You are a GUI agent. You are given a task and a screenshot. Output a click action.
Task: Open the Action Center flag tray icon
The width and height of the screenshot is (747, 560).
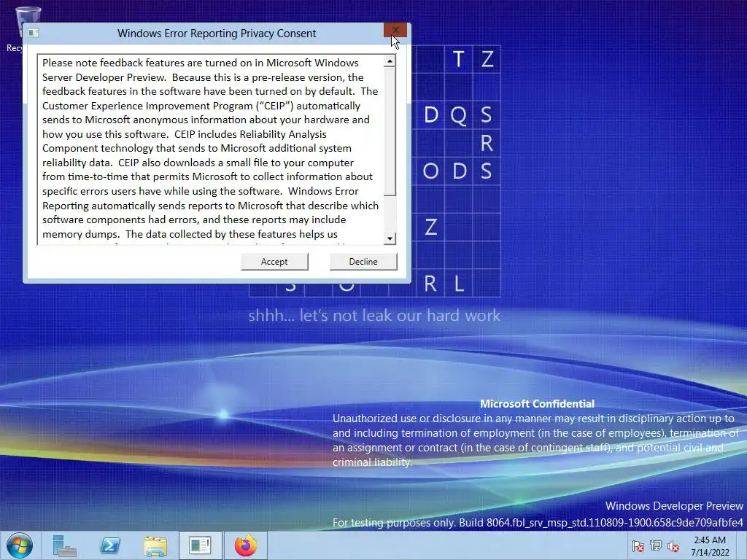(638, 546)
